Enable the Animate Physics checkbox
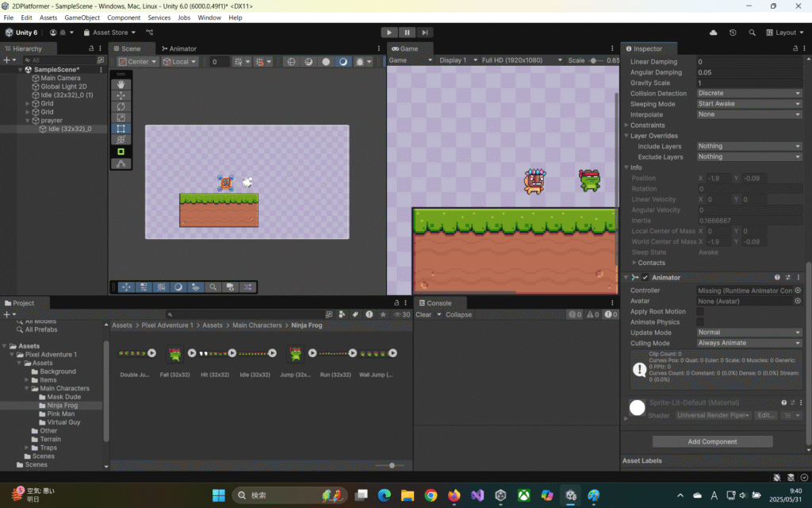This screenshot has height=508, width=812. pos(700,322)
